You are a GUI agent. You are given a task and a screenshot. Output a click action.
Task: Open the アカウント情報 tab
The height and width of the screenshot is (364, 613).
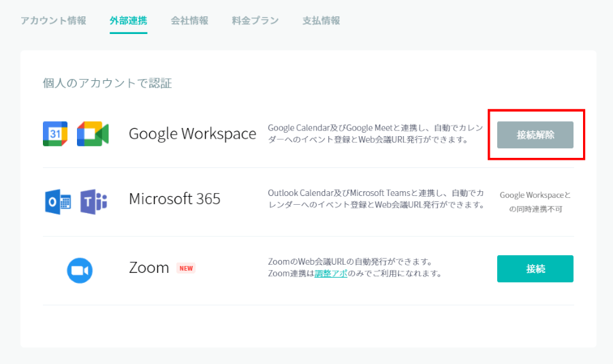tap(53, 20)
